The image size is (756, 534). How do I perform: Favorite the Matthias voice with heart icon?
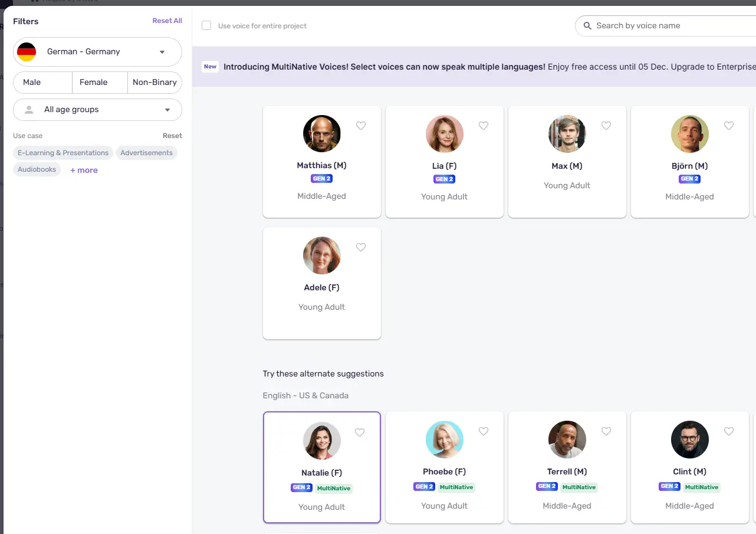pyautogui.click(x=361, y=126)
